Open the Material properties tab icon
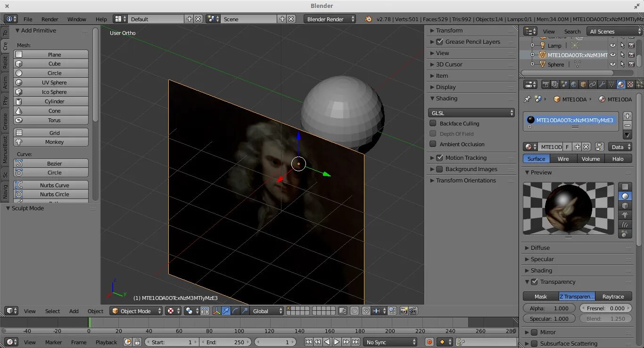This screenshot has width=644, height=348. point(621,84)
